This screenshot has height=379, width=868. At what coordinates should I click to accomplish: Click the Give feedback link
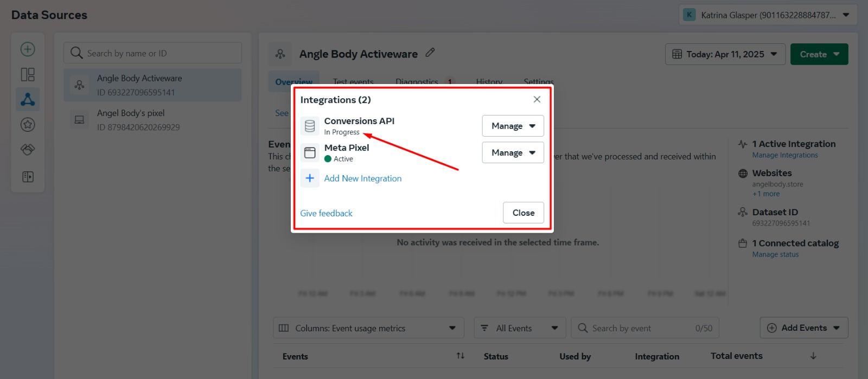(327, 213)
